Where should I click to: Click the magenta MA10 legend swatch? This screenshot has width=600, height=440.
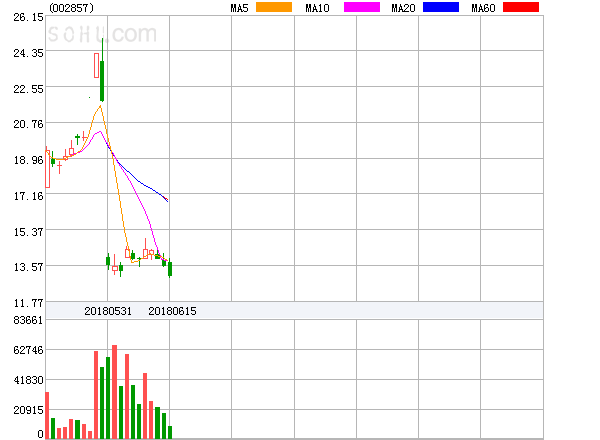coord(362,7)
